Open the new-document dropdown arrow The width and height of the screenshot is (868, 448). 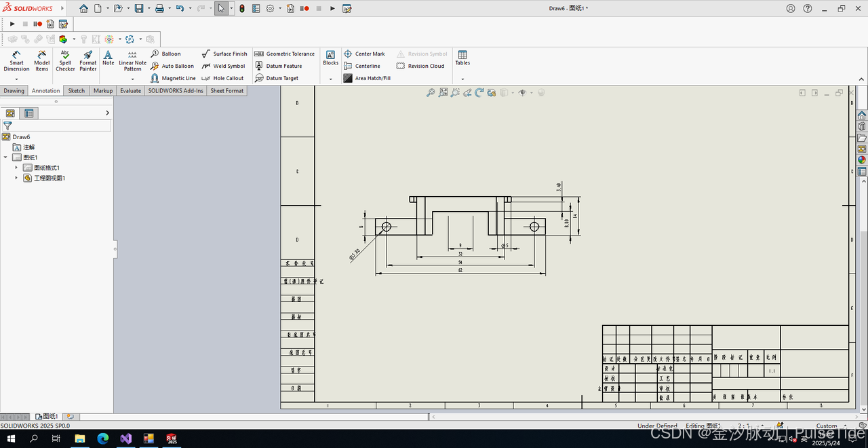click(x=106, y=9)
